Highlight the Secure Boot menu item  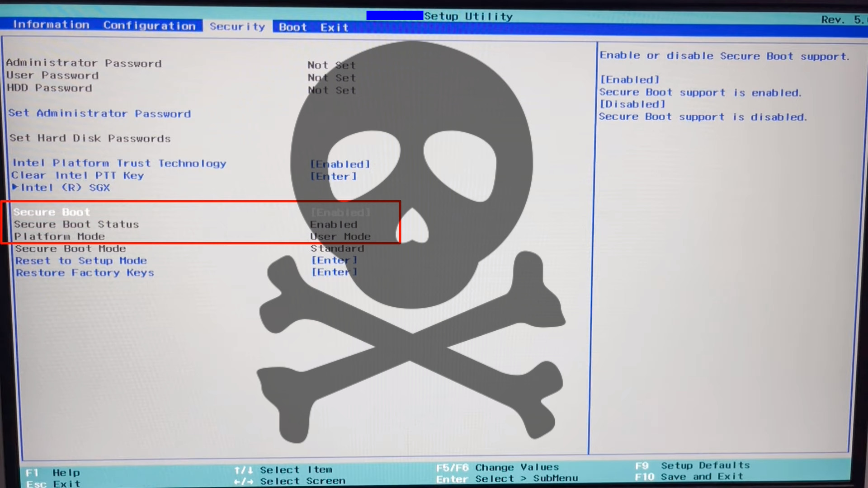tap(52, 212)
